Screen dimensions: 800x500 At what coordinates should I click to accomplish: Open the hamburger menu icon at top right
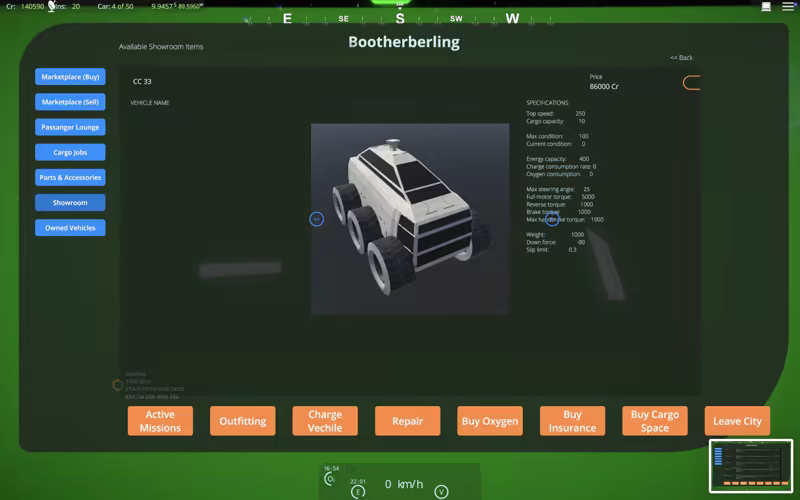[x=788, y=7]
